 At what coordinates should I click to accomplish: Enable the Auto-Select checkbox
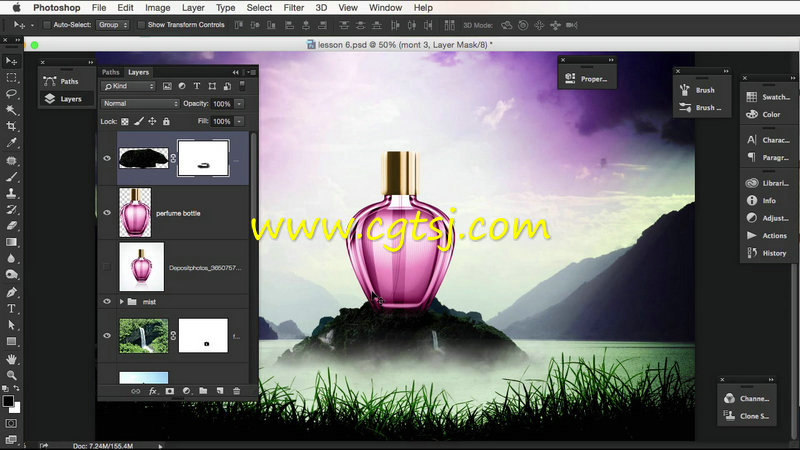[x=47, y=24]
